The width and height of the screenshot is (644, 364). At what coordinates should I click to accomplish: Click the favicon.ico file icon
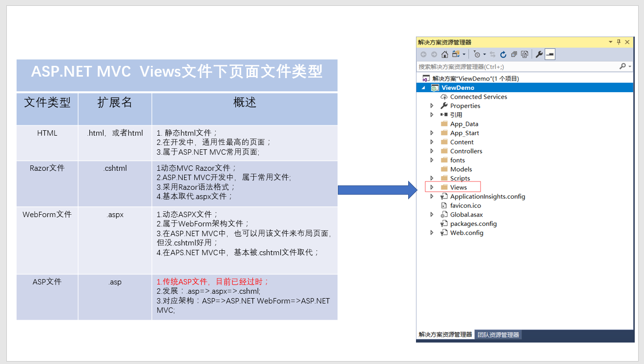[444, 205]
